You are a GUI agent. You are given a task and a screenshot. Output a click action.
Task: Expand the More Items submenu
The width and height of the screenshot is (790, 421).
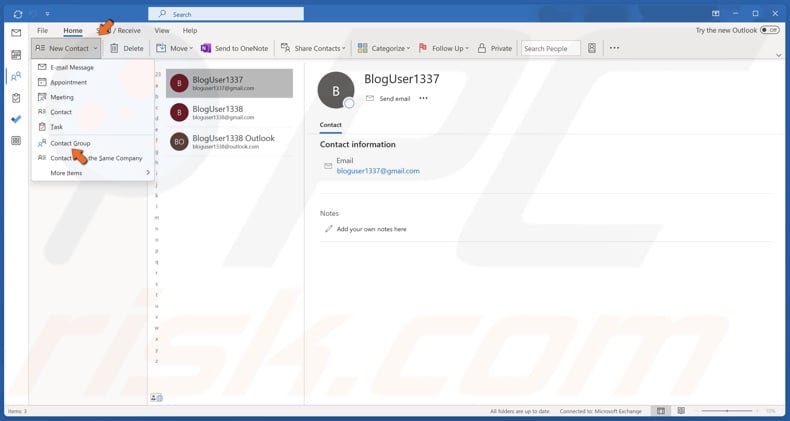(x=93, y=173)
